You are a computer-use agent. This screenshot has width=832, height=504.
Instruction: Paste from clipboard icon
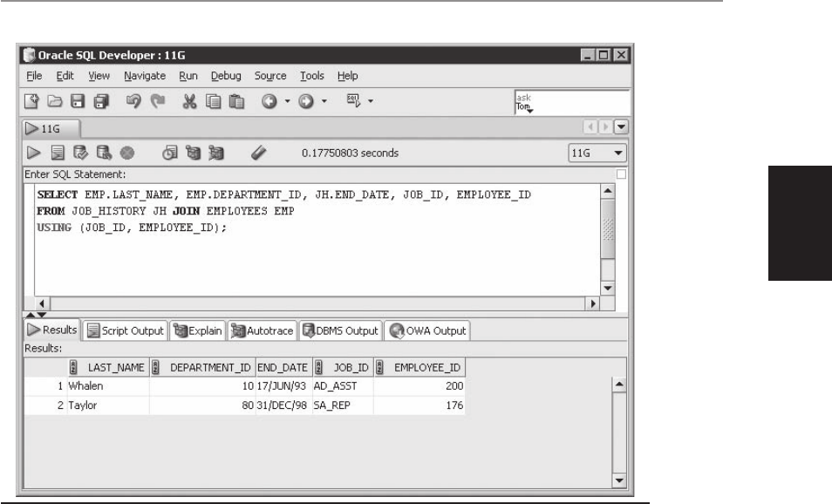(236, 101)
